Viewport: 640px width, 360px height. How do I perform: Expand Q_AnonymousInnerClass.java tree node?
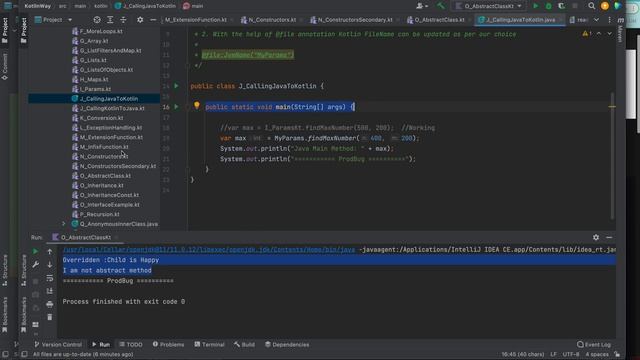tap(63, 224)
